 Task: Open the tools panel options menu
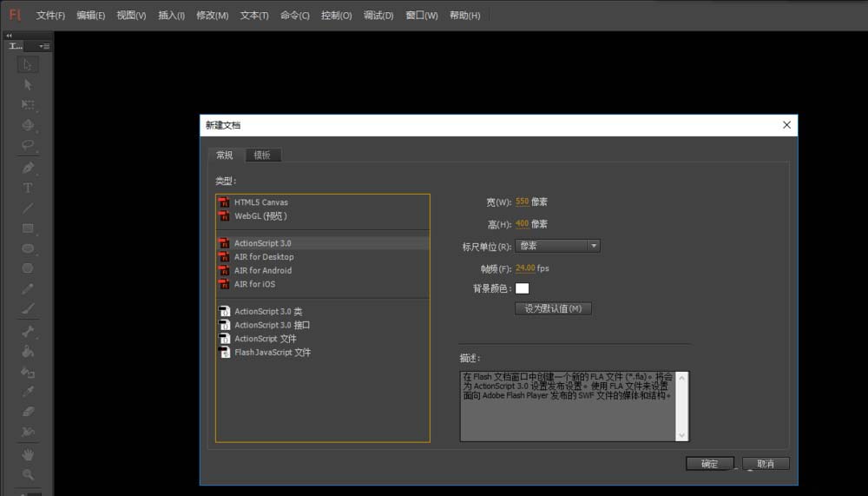(45, 46)
